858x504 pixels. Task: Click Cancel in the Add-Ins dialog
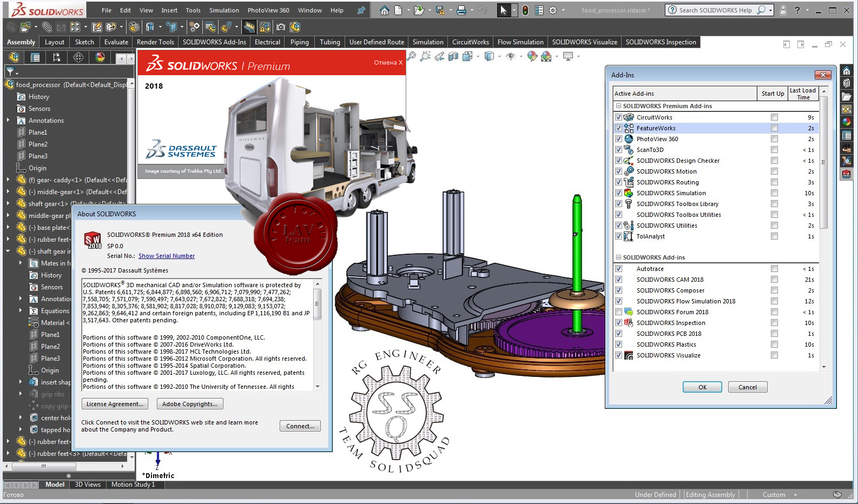(x=748, y=387)
